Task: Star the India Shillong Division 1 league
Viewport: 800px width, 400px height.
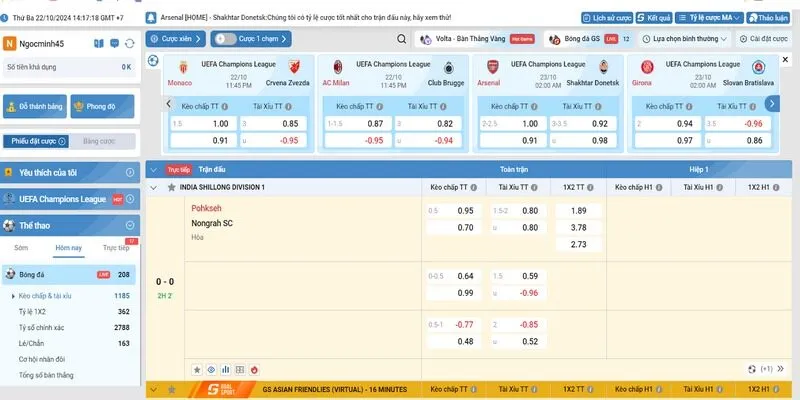Action: [170, 187]
